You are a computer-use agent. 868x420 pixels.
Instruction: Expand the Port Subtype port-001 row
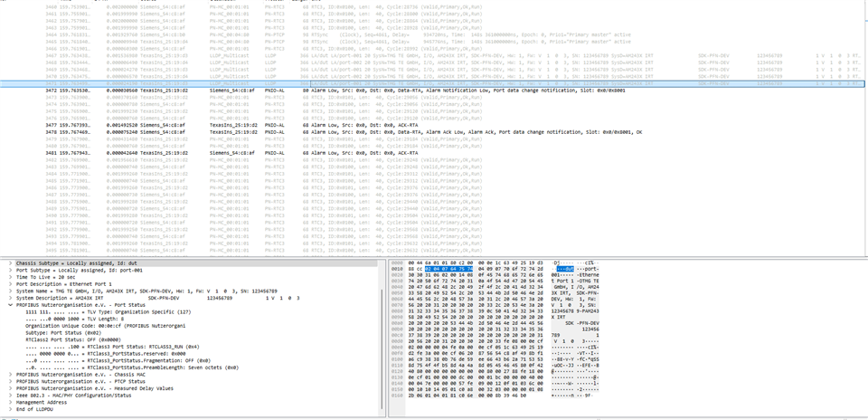tap(11, 271)
